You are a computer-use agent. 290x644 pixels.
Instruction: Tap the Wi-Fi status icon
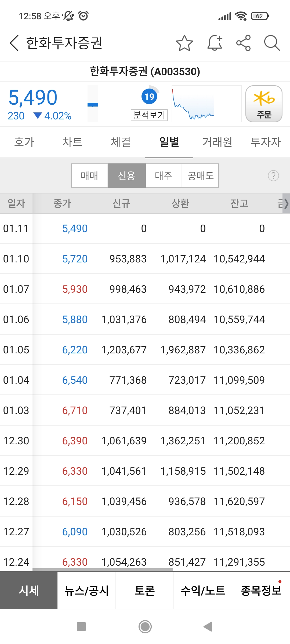(241, 16)
